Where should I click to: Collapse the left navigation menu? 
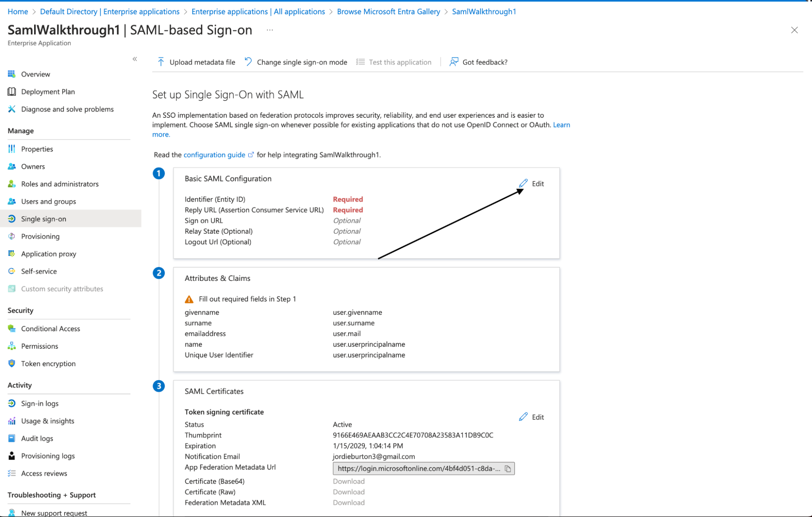coord(135,59)
